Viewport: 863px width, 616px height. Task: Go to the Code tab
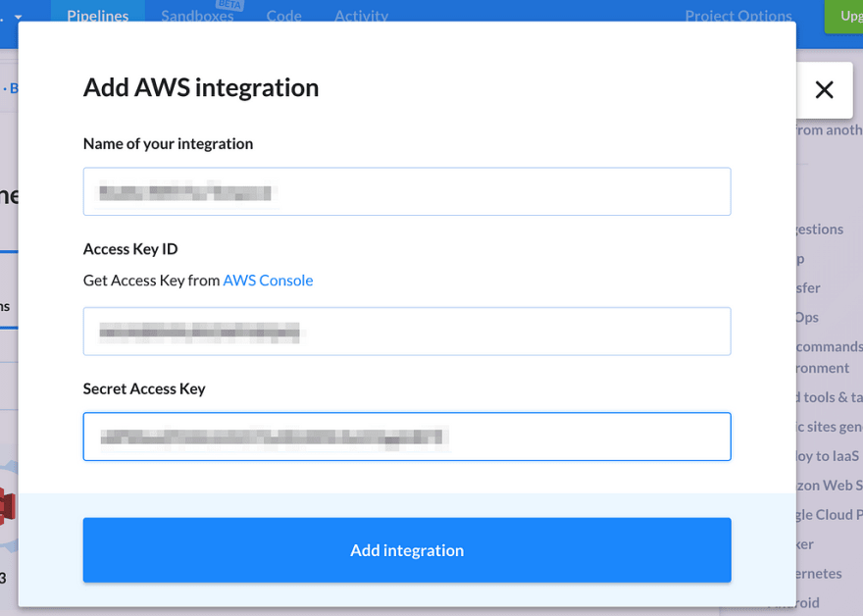coord(284,16)
